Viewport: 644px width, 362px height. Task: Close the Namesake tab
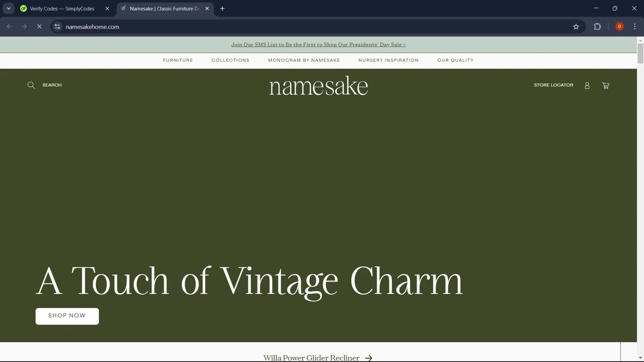tap(207, 9)
